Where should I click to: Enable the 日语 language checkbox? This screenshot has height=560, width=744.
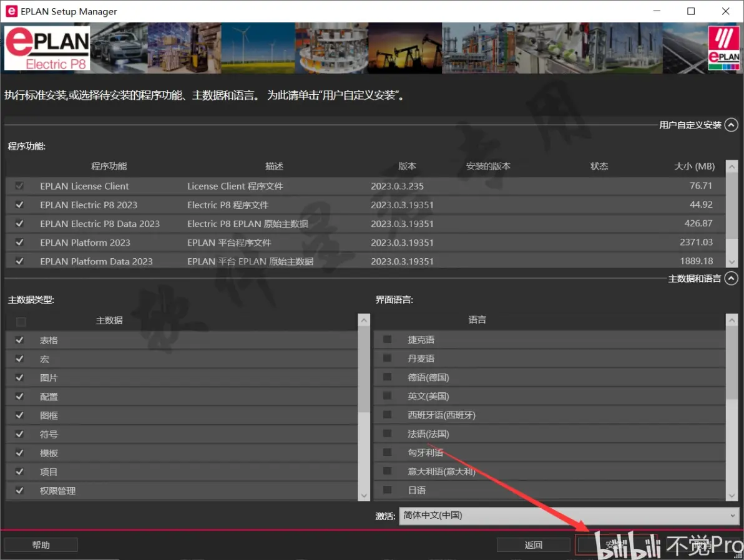(387, 490)
